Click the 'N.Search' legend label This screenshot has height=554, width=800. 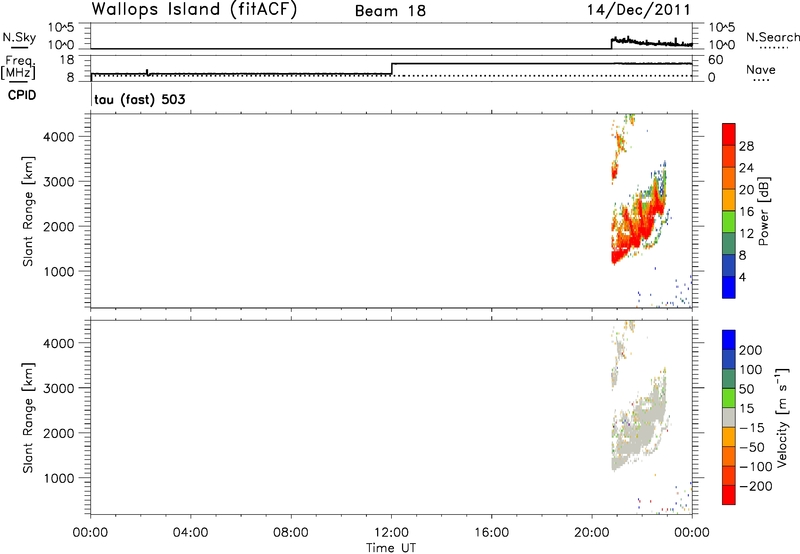[772, 37]
